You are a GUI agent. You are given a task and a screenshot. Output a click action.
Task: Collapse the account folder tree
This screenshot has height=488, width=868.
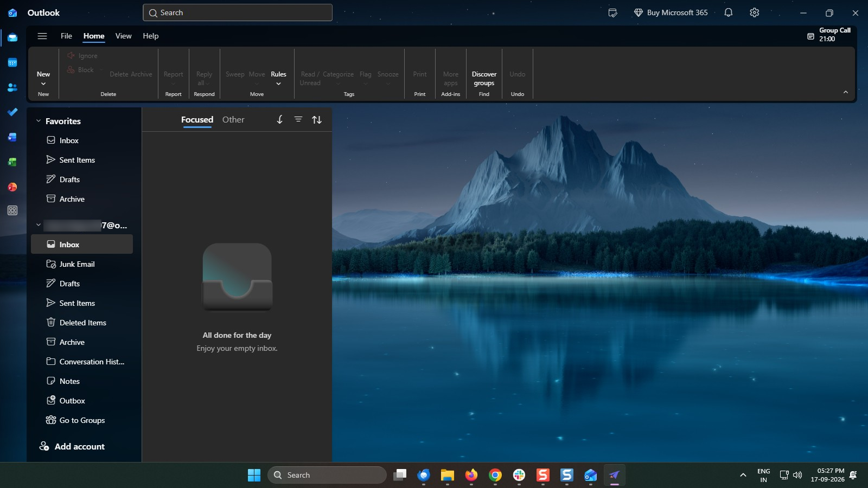(39, 224)
